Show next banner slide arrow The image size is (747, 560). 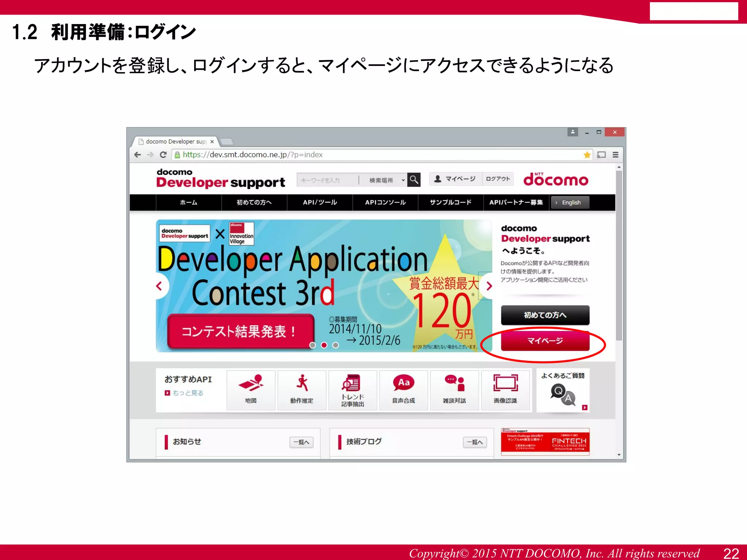(x=489, y=286)
